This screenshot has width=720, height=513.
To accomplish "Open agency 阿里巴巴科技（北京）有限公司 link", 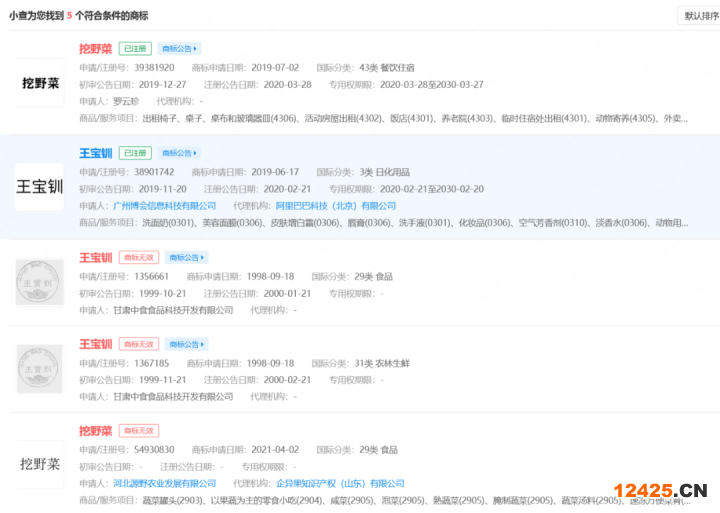I will point(336,206).
